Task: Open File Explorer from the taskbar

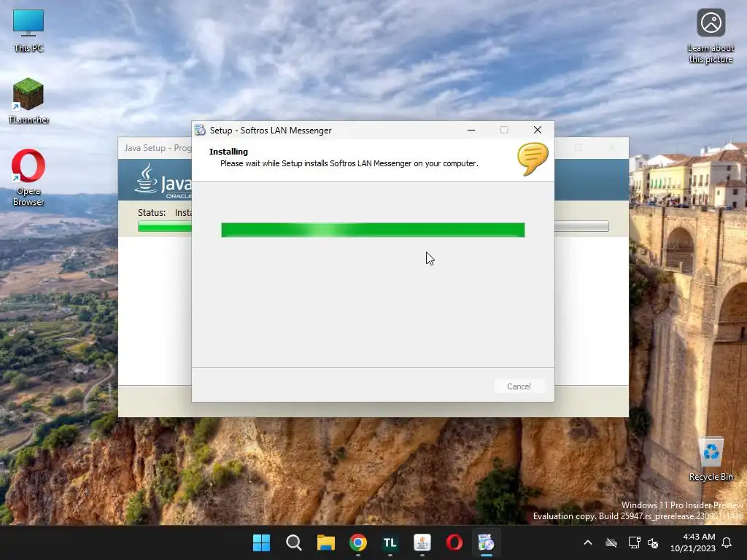Action: (x=326, y=542)
